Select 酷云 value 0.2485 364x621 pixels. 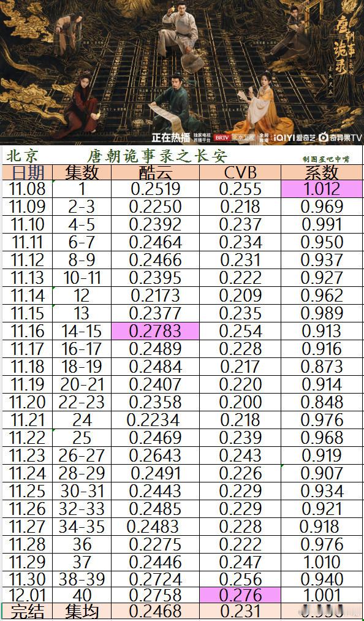155,509
